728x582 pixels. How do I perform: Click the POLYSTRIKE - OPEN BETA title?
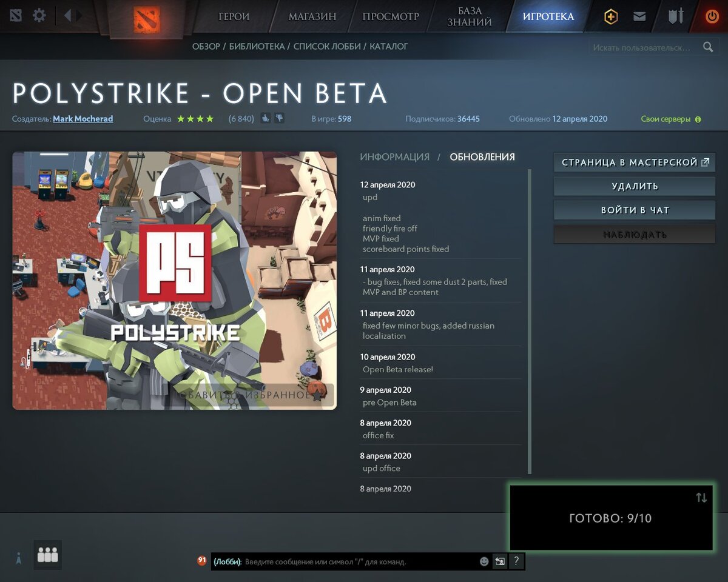[x=200, y=93]
